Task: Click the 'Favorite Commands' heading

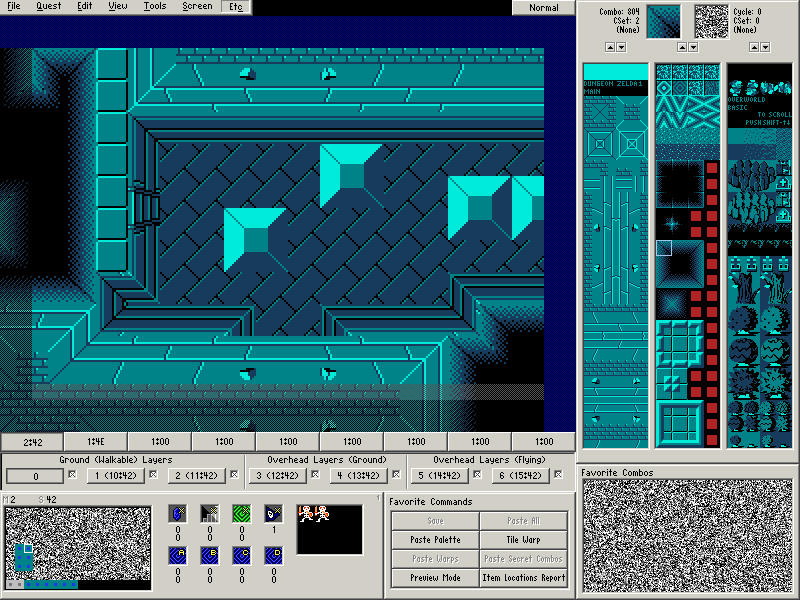Action: point(431,502)
